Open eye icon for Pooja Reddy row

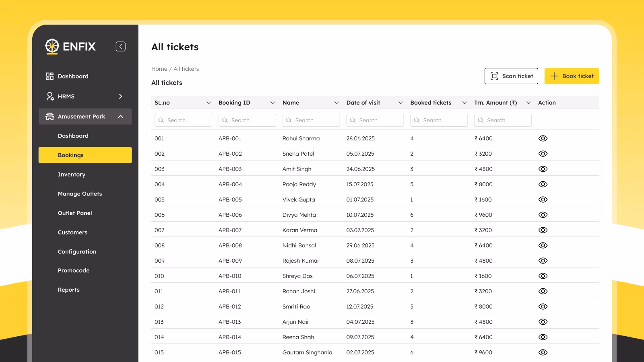pos(543,184)
